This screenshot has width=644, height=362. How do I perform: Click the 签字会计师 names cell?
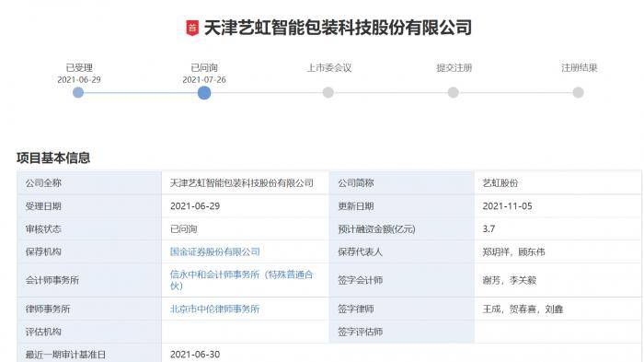tap(558, 280)
